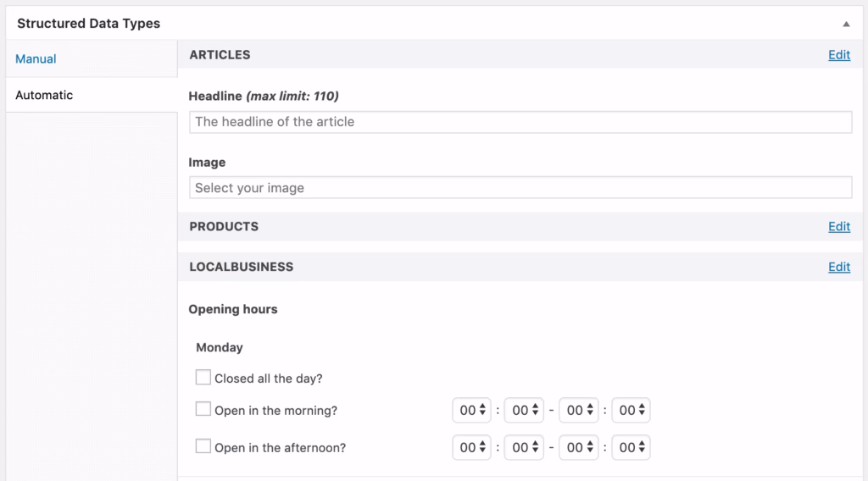
Task: Click Edit link for LocalBusiness section
Action: [x=838, y=267]
